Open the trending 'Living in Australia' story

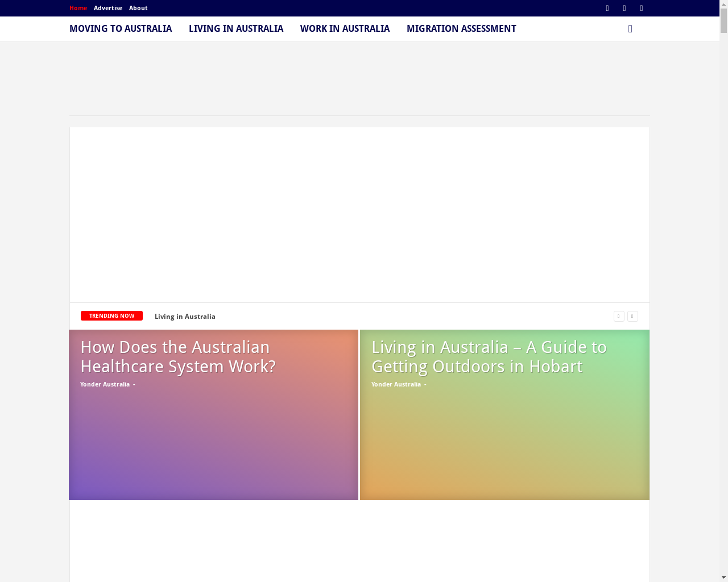(x=185, y=317)
